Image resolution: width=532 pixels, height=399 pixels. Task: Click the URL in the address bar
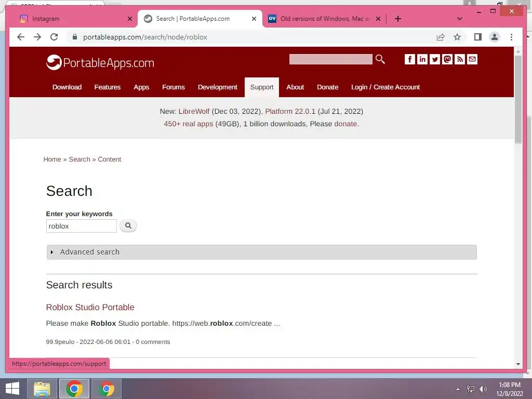click(x=145, y=37)
